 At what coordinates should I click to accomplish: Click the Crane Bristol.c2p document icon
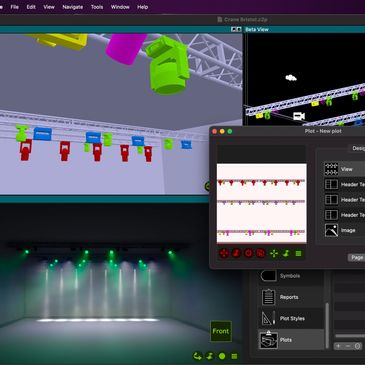220,19
